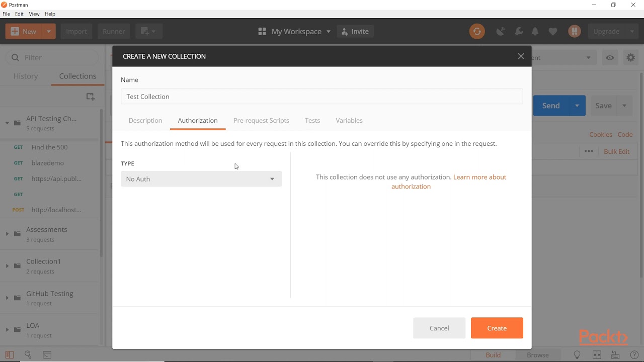
Task: Expand the Assessments collection
Action: tap(7, 234)
